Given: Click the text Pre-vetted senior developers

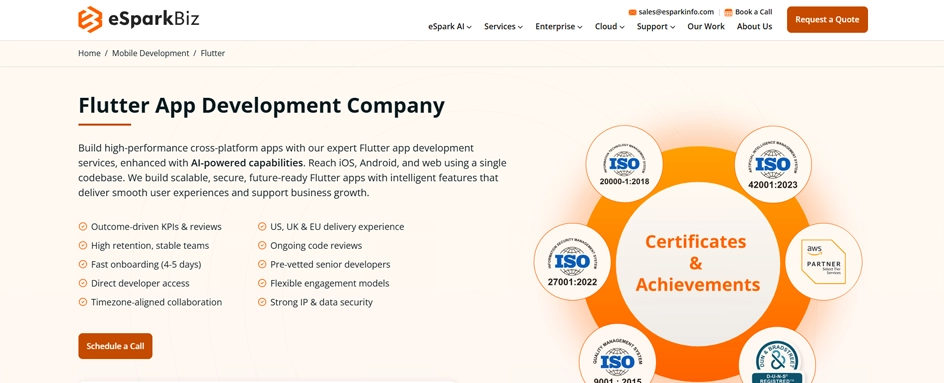Looking at the screenshot, I should (x=330, y=264).
